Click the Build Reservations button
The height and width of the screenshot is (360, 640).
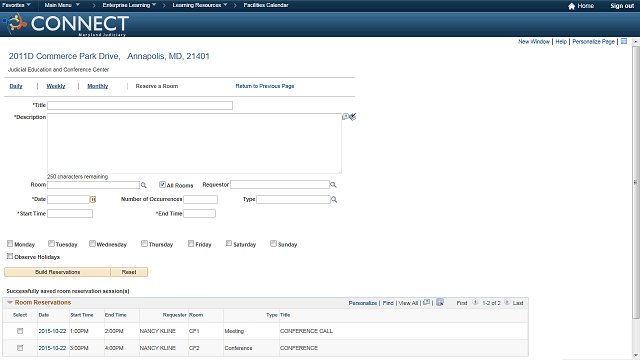[x=57, y=272]
